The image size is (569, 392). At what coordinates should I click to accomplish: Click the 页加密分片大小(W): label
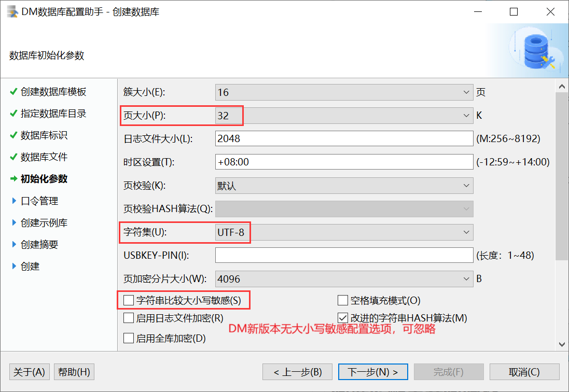click(x=165, y=279)
